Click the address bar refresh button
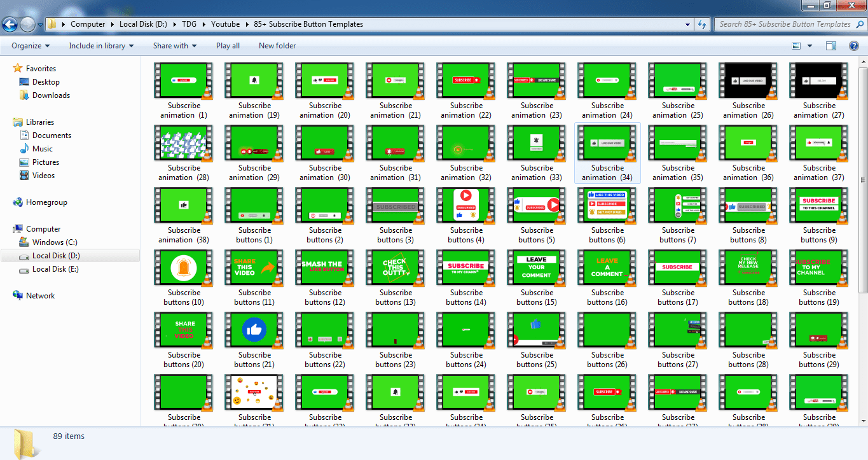The image size is (868, 460). pos(702,24)
